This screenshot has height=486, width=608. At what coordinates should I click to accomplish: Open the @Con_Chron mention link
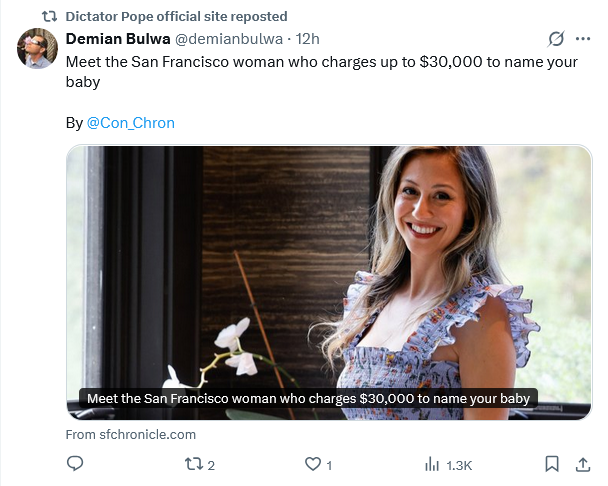(x=131, y=123)
